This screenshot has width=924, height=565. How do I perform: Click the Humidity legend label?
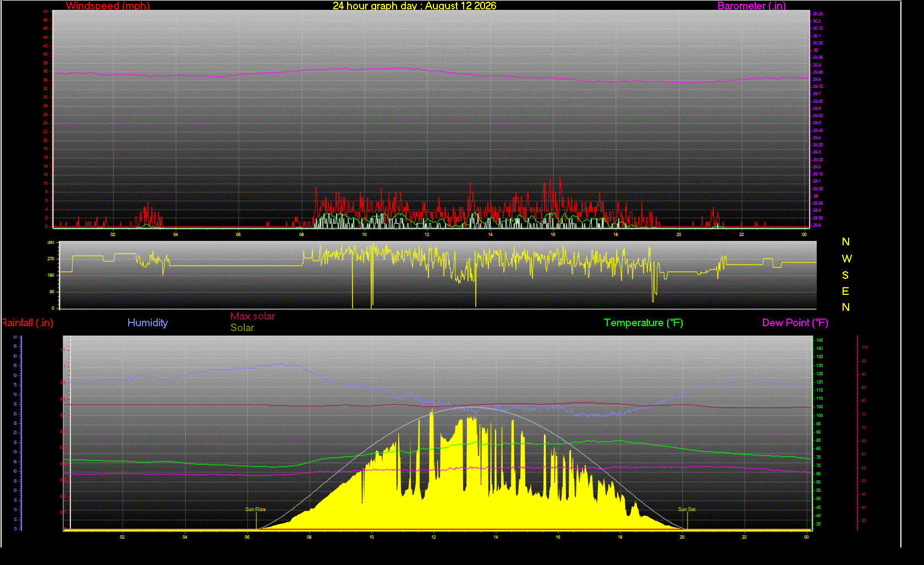pos(147,323)
